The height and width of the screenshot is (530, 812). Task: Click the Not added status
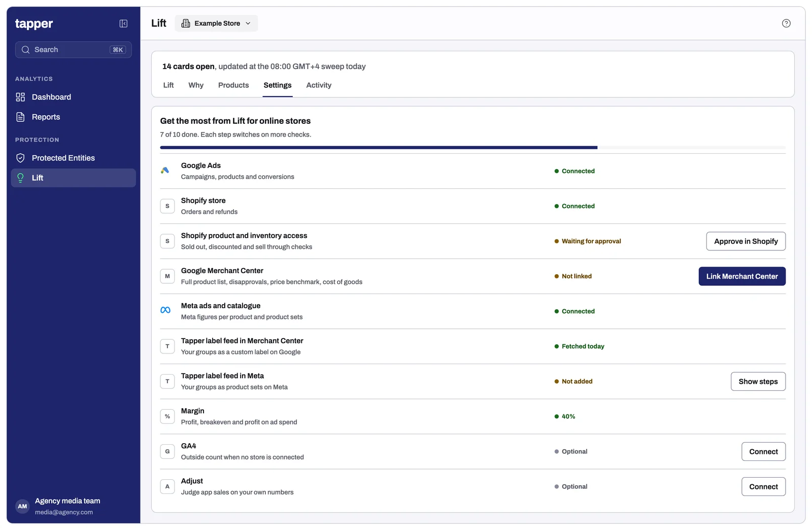[573, 381]
